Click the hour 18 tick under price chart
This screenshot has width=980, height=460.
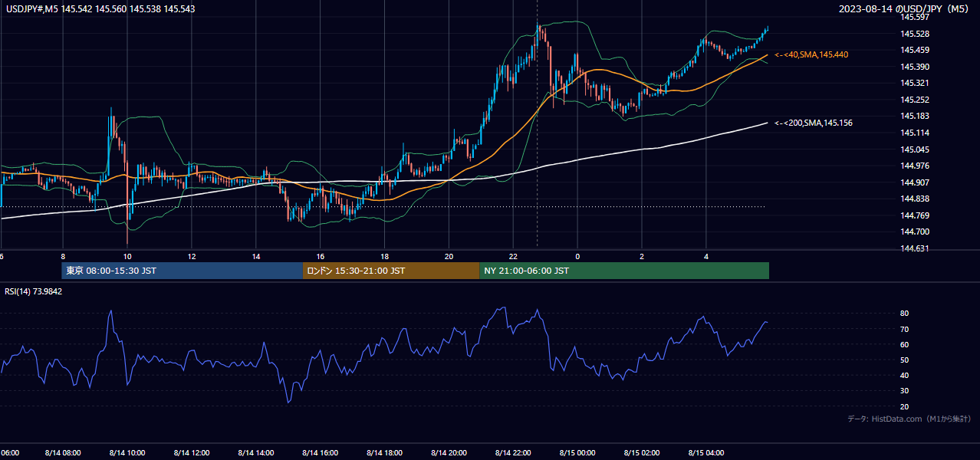[385, 256]
